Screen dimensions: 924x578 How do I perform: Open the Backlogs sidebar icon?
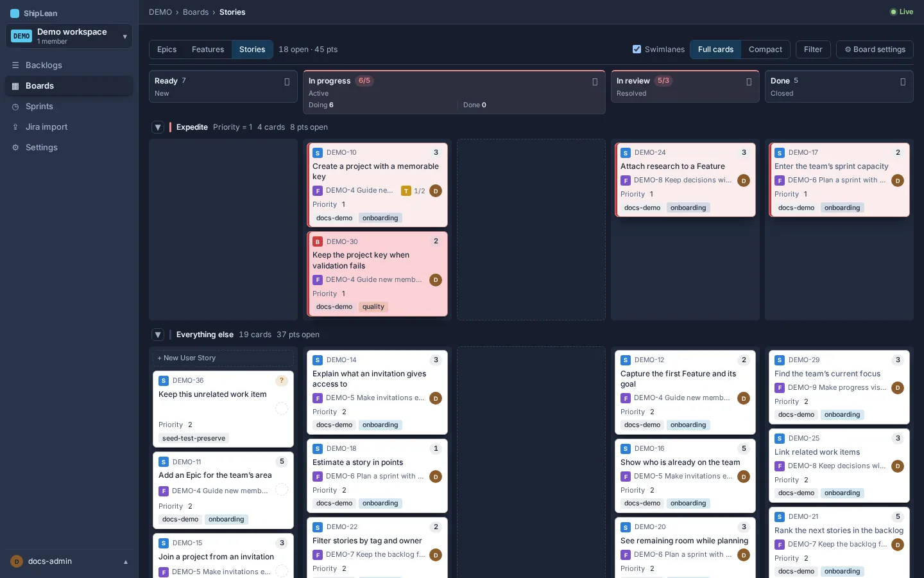[15, 66]
